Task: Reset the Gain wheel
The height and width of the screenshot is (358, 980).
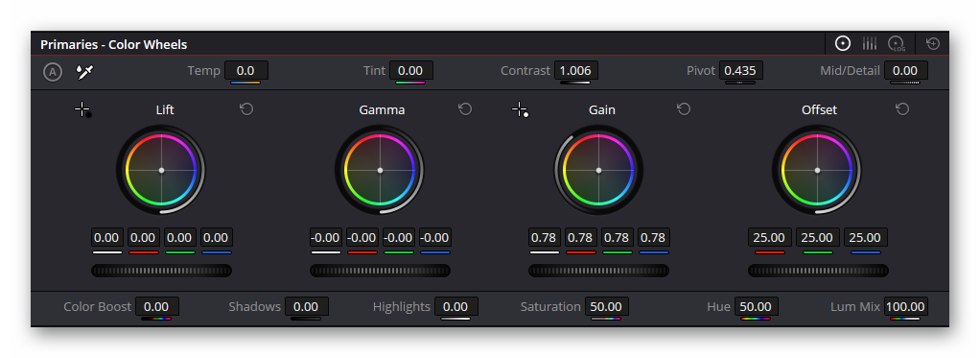Action: click(x=684, y=109)
